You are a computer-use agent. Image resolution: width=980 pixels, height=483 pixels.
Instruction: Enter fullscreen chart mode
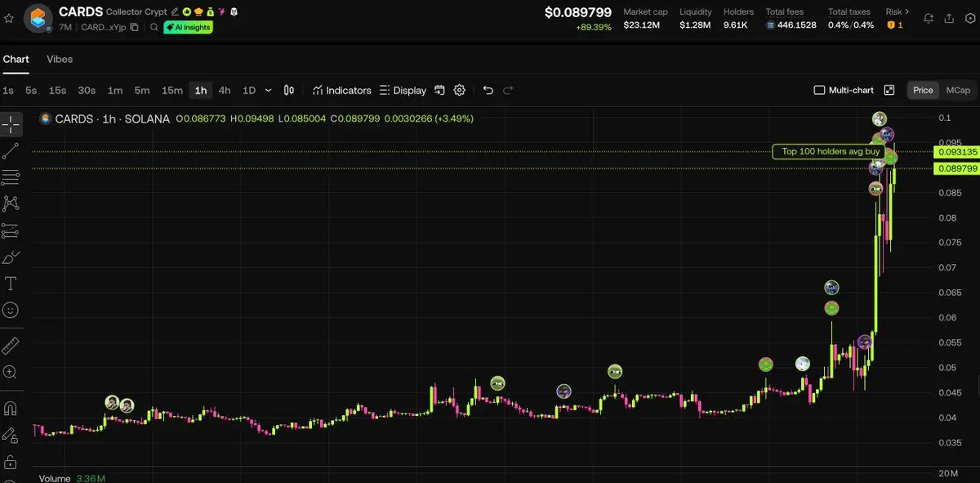(889, 90)
